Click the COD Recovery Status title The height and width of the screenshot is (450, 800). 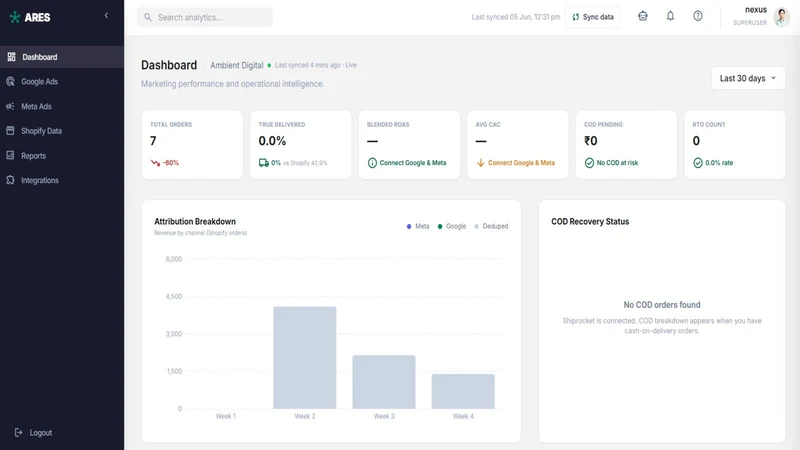[x=590, y=221]
